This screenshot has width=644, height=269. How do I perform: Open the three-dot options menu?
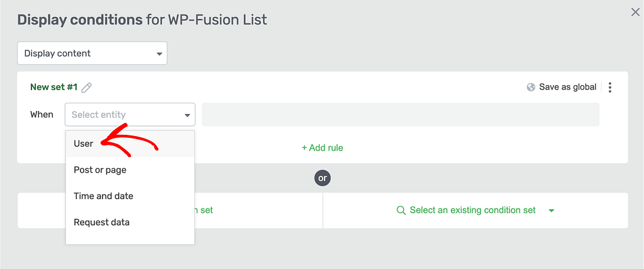tap(610, 87)
